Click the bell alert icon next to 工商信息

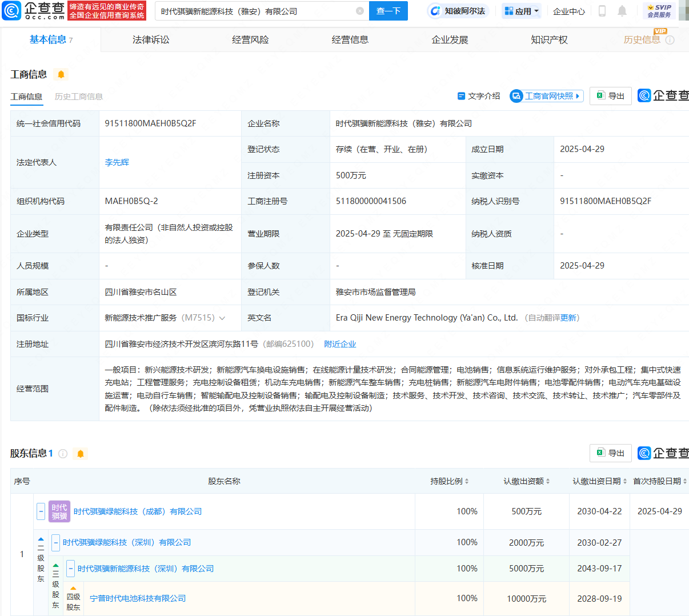click(x=61, y=74)
